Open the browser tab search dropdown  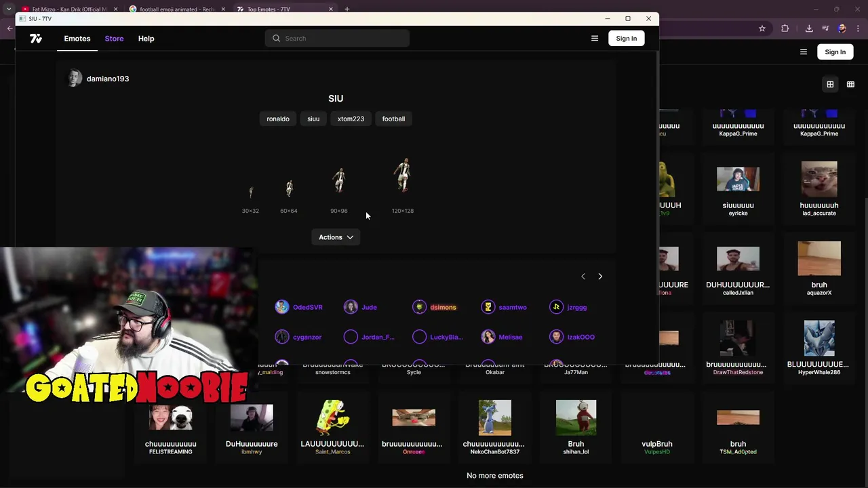tap(9, 9)
